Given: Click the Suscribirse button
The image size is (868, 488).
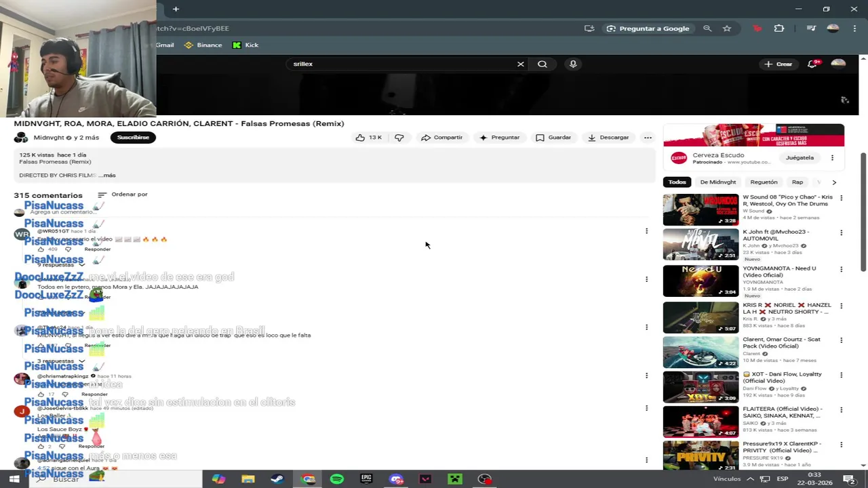Looking at the screenshot, I should pyautogui.click(x=133, y=138).
